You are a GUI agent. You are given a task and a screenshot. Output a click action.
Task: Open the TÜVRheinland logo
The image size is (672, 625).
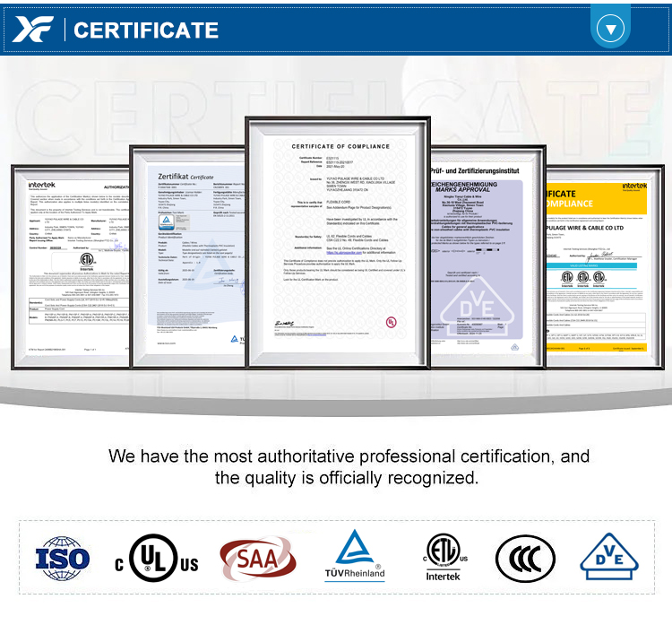coord(355,556)
